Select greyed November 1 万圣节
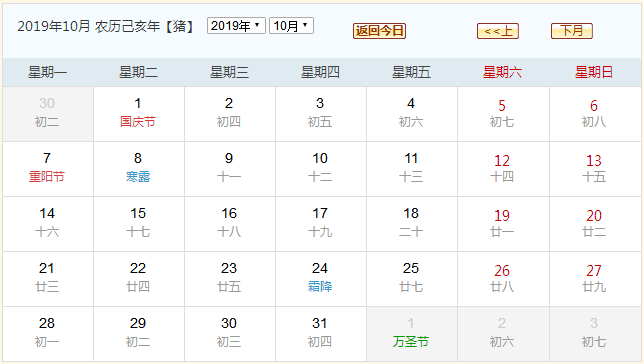Screen dimensions: 644x364 pos(412,334)
